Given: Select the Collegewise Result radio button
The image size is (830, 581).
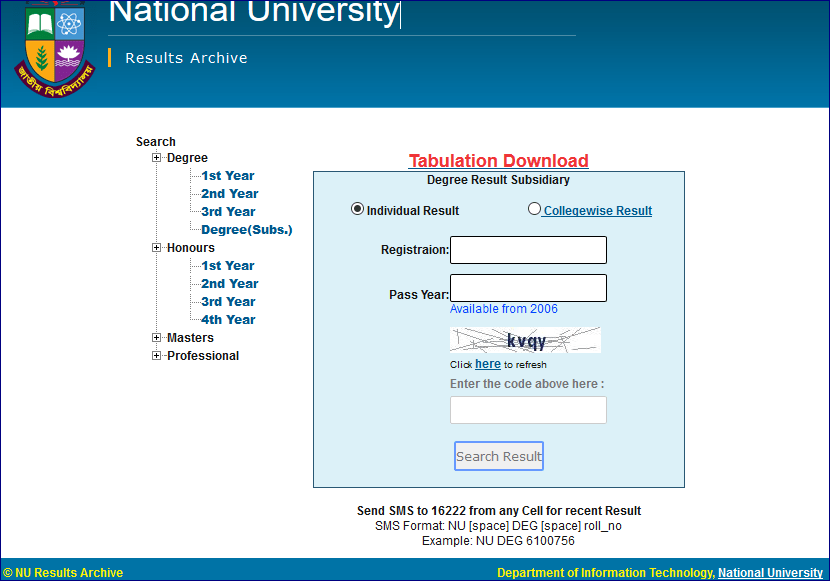Looking at the screenshot, I should click(x=534, y=209).
